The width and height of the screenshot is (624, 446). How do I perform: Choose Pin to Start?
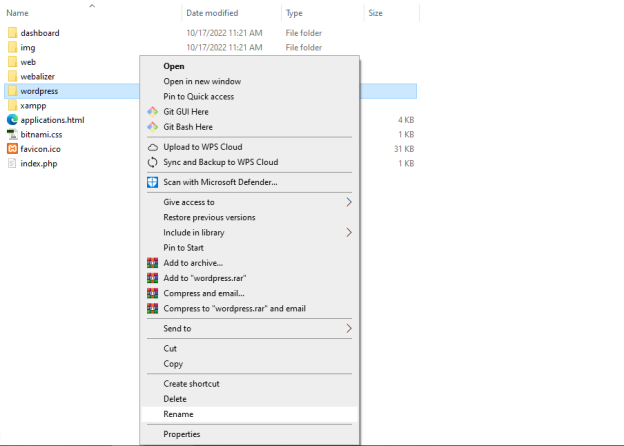250,247
